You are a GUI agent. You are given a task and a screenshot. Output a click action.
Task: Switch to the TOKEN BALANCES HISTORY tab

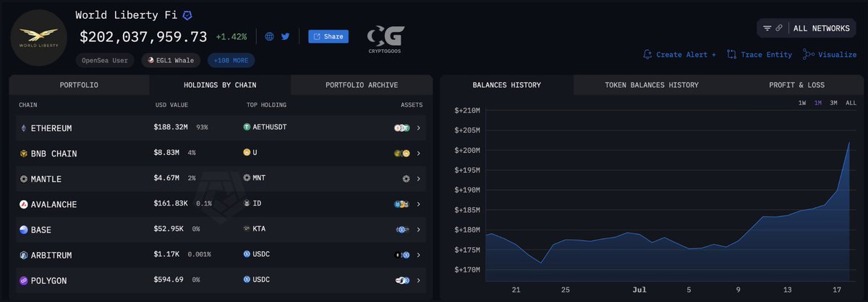[x=652, y=85]
